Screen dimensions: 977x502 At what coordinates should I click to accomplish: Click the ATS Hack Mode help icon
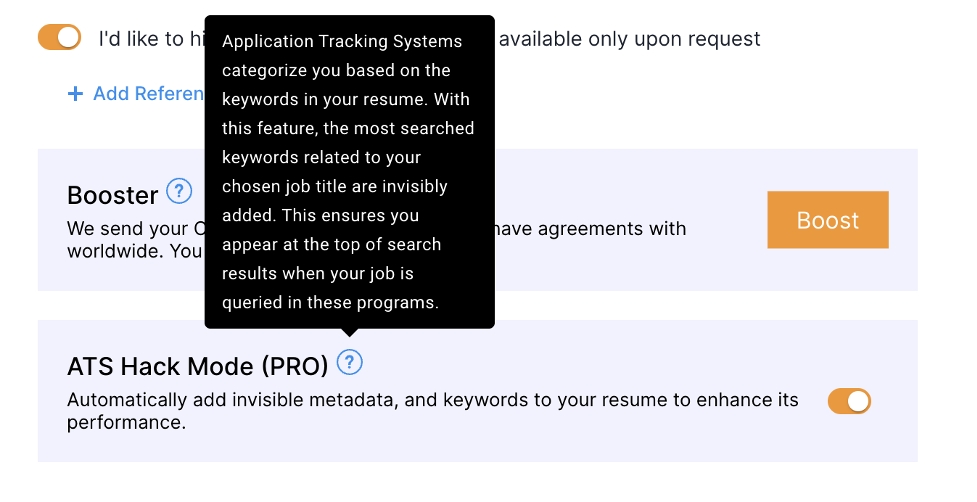point(349,362)
